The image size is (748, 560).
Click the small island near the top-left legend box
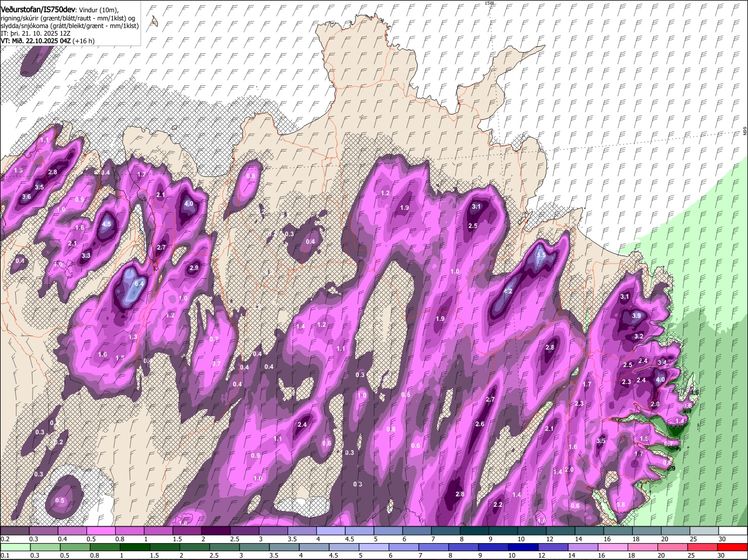coord(154,22)
